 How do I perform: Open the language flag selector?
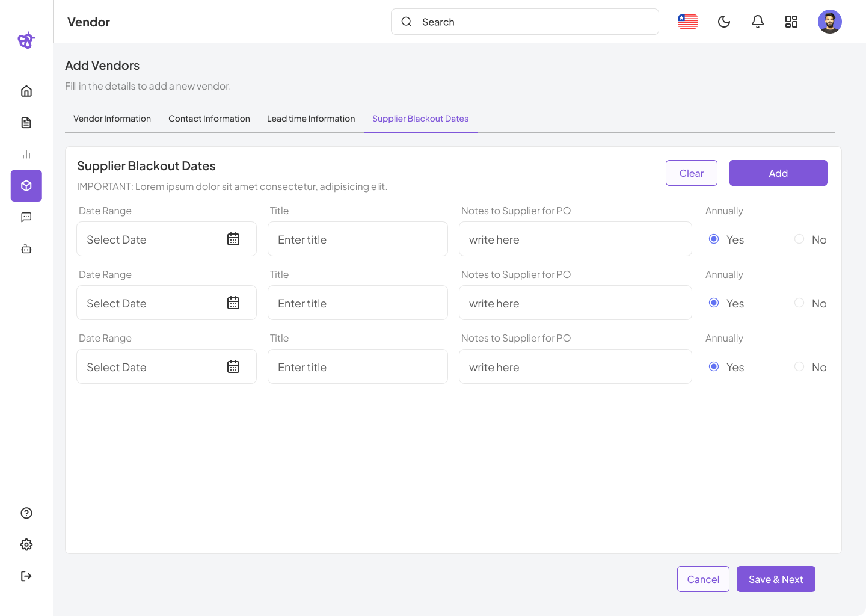point(688,22)
